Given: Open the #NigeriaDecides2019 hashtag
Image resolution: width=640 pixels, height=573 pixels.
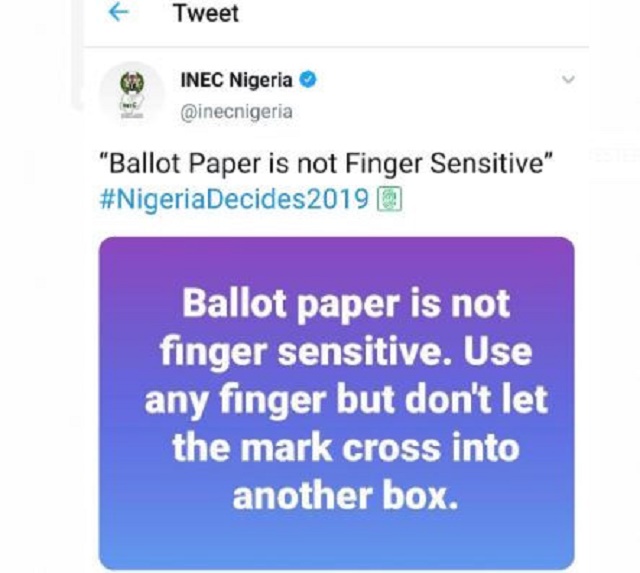Looking at the screenshot, I should (237, 199).
